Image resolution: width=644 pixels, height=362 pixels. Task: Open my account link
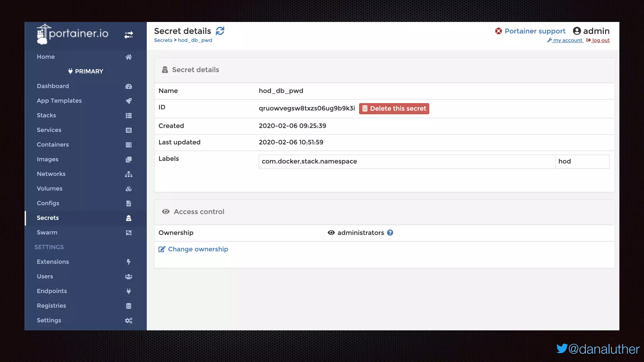point(568,40)
